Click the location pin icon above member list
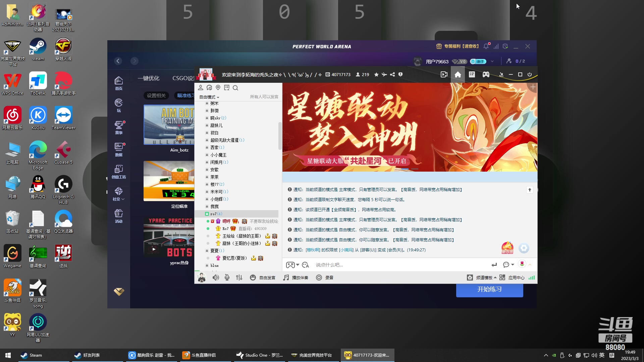 click(x=218, y=87)
